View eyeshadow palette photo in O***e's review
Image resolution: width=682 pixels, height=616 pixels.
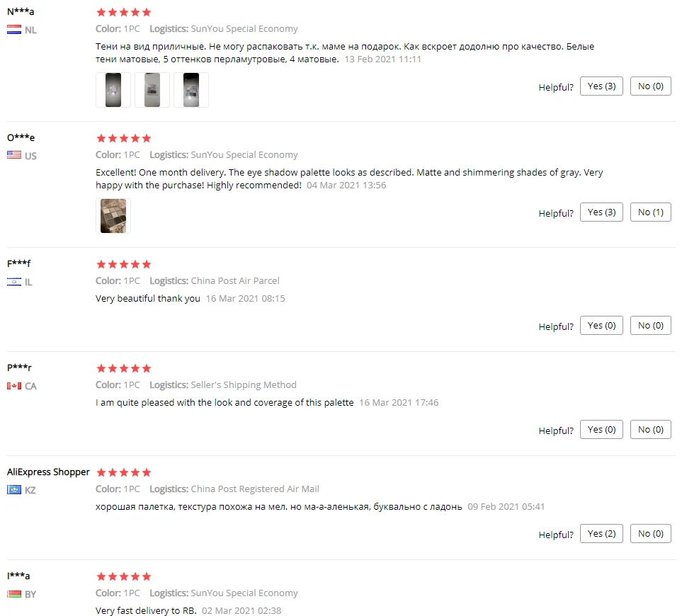tap(113, 216)
